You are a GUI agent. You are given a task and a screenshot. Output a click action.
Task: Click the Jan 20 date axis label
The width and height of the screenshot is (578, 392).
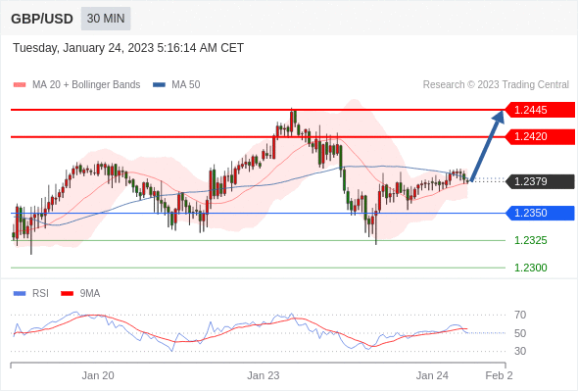click(98, 375)
